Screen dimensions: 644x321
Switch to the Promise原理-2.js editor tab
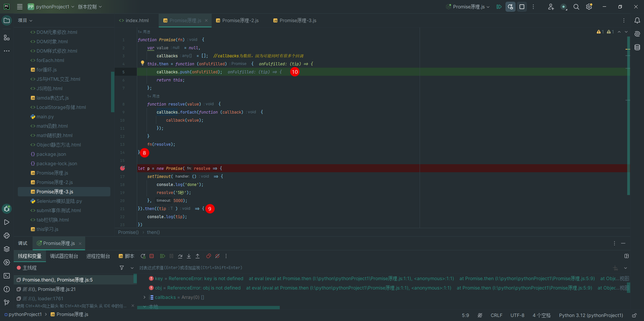[x=237, y=20]
